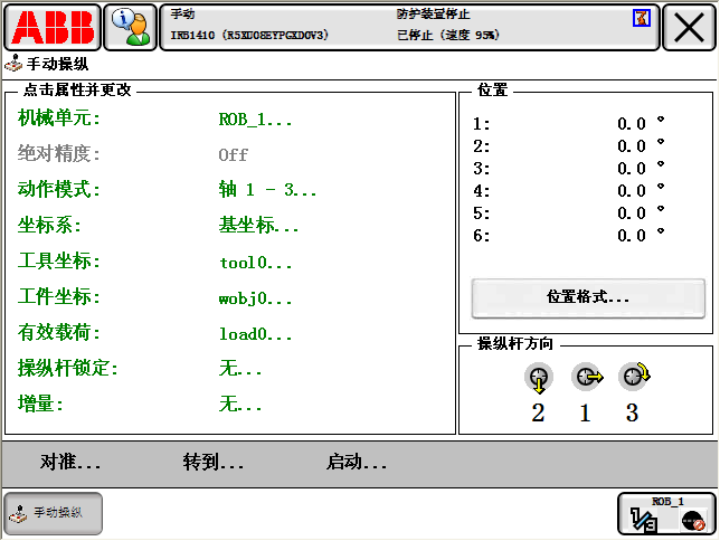Click axis 4 position value 0.0
Image resolution: width=720 pixels, height=542 pixels.
coord(631,191)
